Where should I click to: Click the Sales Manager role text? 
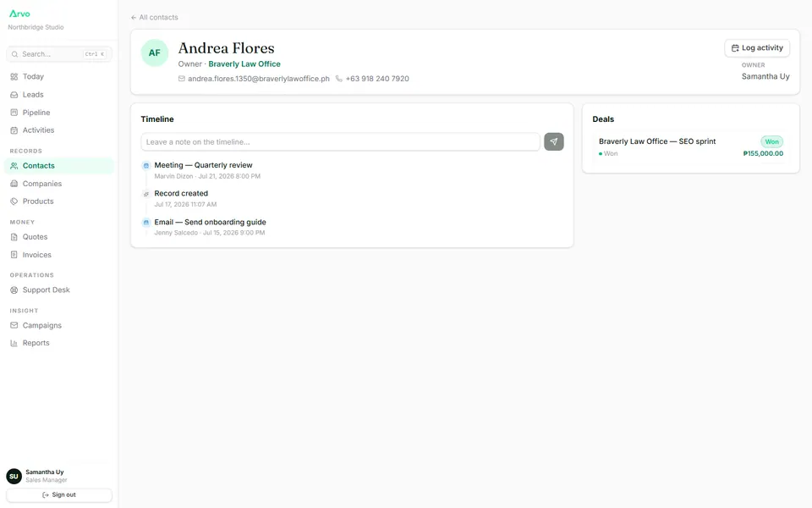(x=46, y=481)
